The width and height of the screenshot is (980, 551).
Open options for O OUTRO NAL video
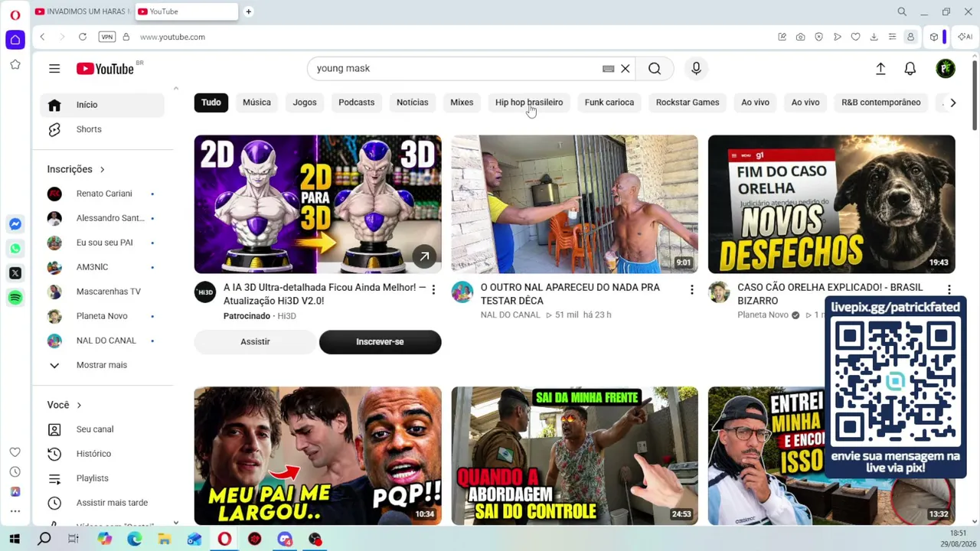pos(691,290)
